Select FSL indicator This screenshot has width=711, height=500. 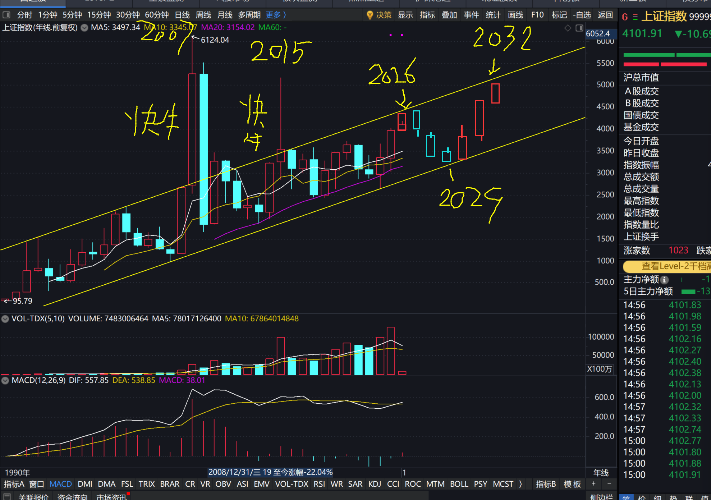pos(127,484)
